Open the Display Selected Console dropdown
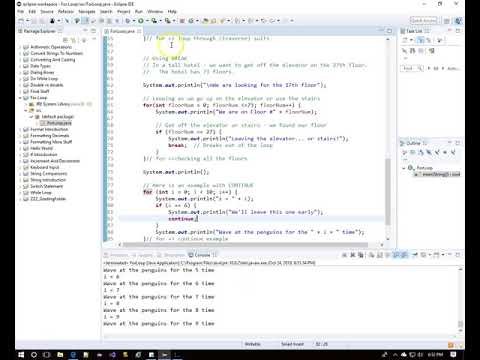 429,255
